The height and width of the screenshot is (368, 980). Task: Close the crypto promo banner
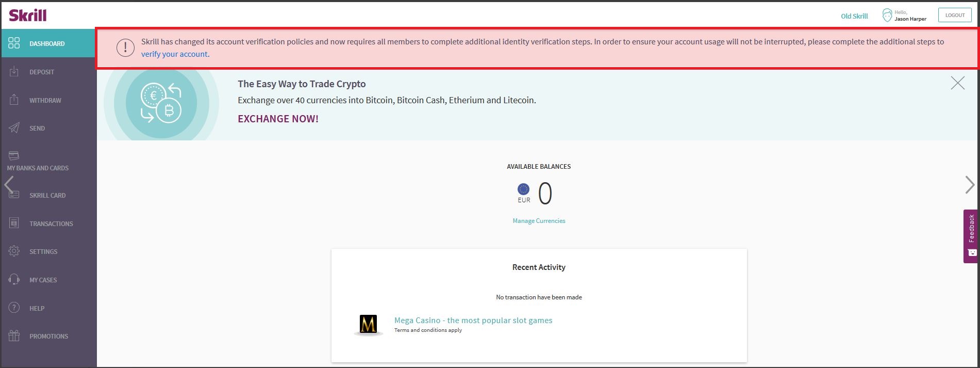[x=957, y=83]
